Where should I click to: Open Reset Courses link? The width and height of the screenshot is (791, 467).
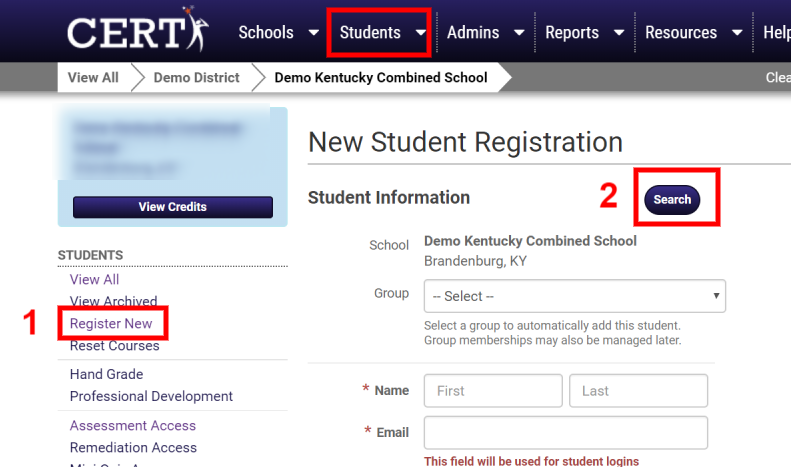pyautogui.click(x=114, y=346)
